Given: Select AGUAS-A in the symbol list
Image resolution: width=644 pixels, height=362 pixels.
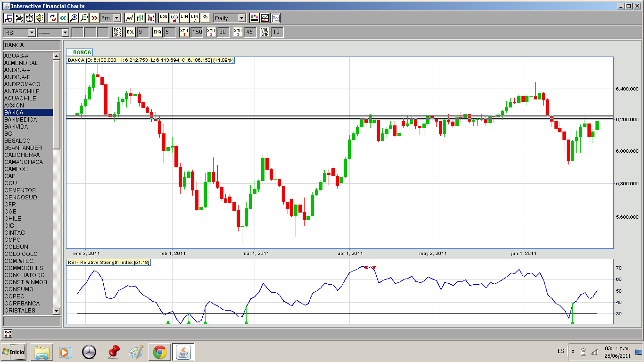Looking at the screenshot, I should (28, 56).
